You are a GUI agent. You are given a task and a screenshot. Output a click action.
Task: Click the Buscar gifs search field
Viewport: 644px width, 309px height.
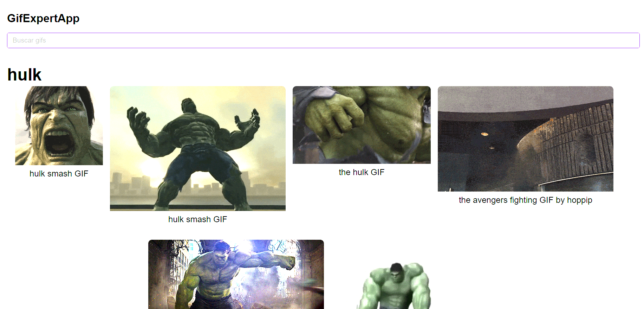click(323, 40)
